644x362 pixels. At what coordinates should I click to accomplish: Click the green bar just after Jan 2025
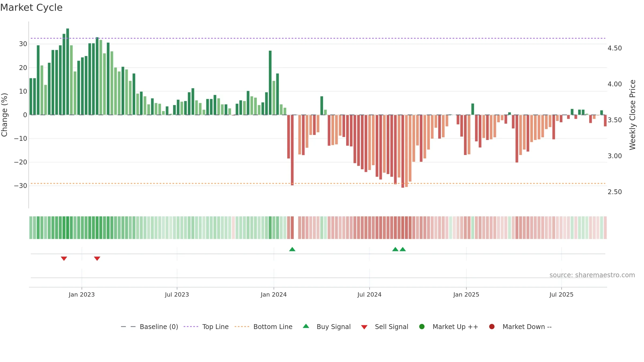[473, 109]
